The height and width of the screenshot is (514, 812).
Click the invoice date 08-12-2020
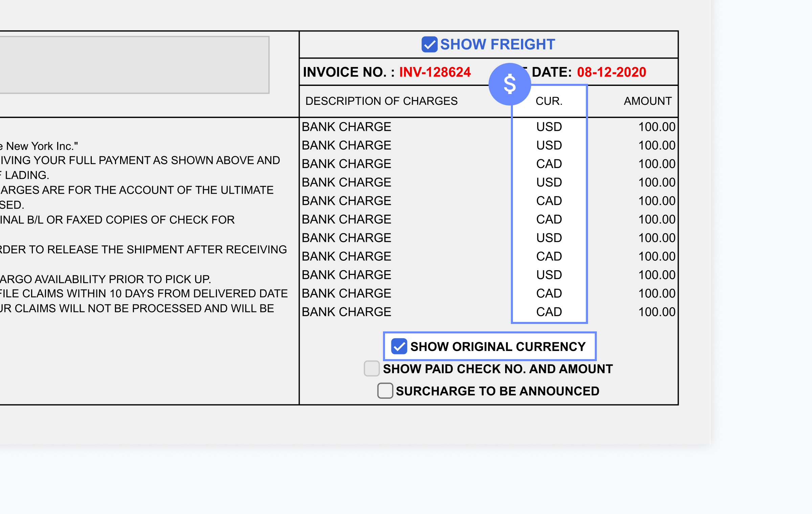[611, 72]
